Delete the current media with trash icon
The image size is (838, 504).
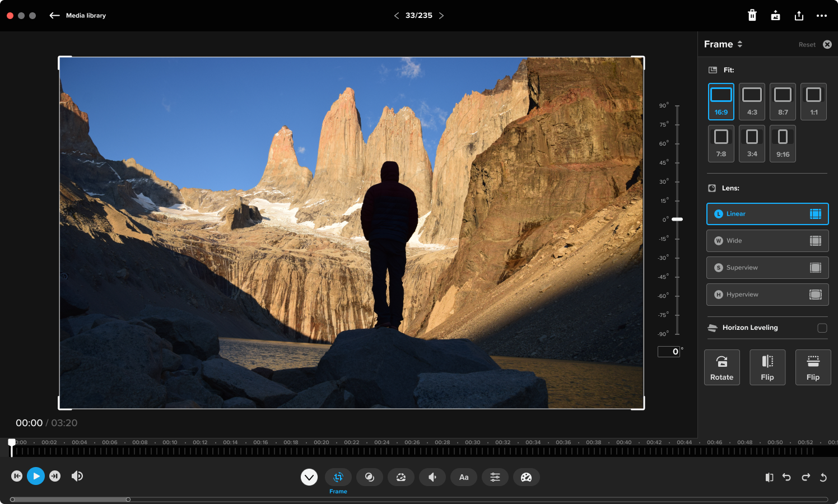click(x=752, y=16)
